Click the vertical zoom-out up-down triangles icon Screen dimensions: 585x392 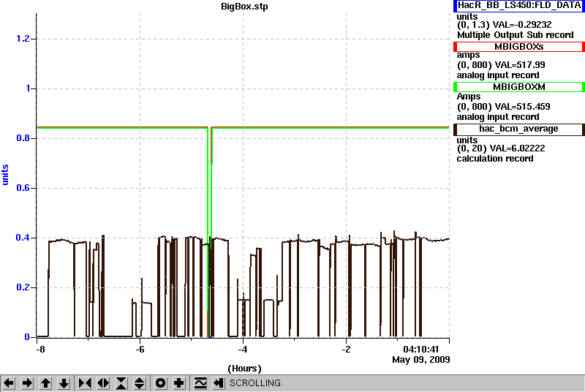140,383
